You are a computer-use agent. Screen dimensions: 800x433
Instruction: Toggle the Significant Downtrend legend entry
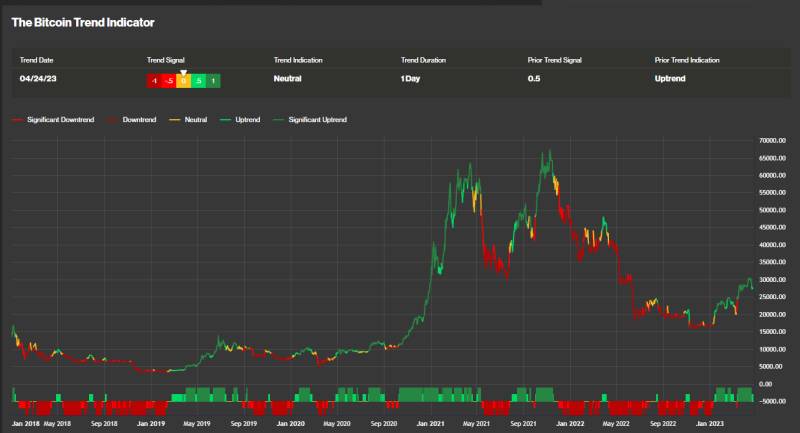click(53, 120)
